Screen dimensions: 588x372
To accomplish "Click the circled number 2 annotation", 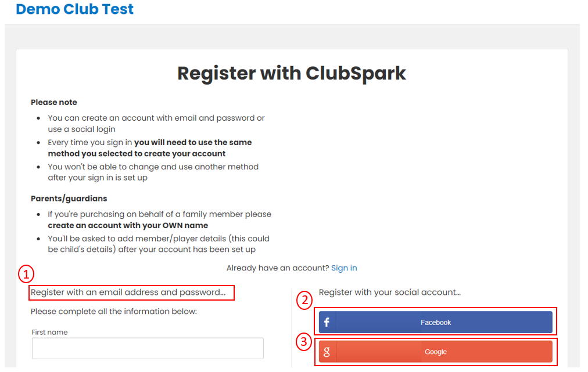I will (x=304, y=300).
